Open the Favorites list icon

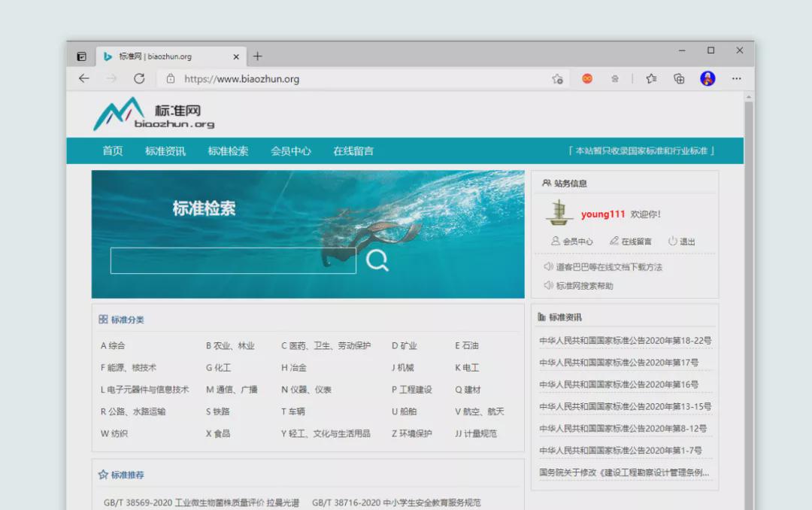[651, 79]
